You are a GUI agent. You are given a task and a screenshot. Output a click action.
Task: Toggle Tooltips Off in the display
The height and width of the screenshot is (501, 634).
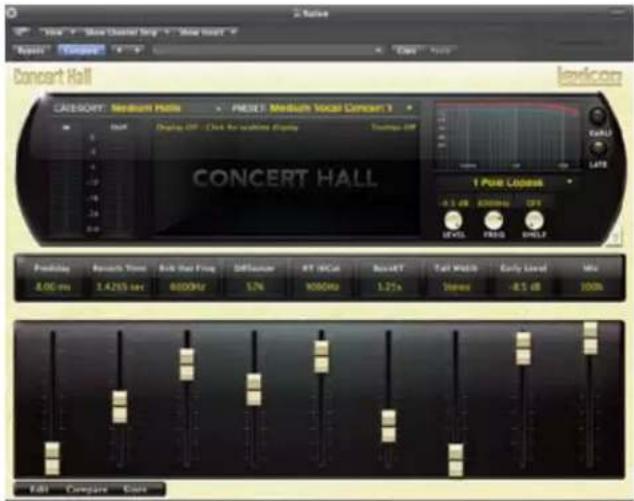(x=393, y=127)
